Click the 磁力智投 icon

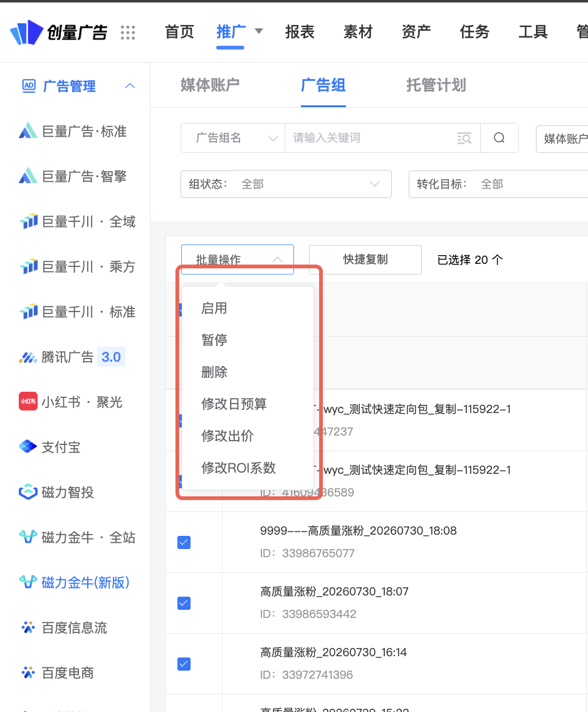pyautogui.click(x=28, y=492)
